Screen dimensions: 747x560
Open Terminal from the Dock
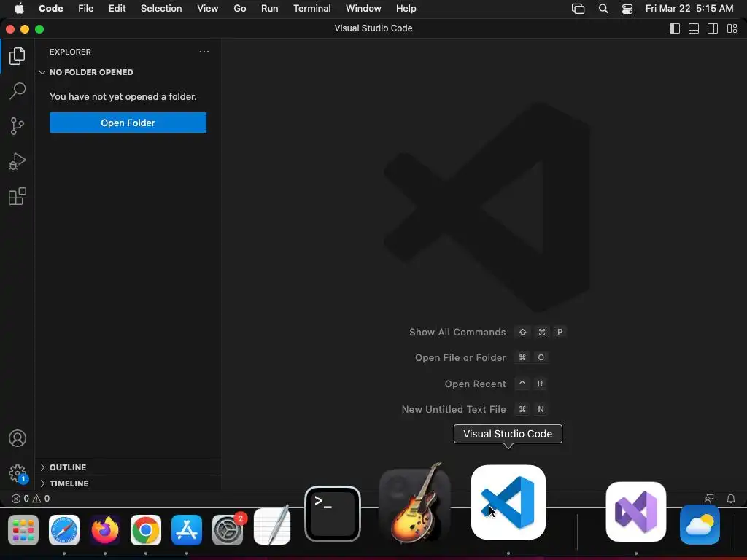[x=333, y=514]
